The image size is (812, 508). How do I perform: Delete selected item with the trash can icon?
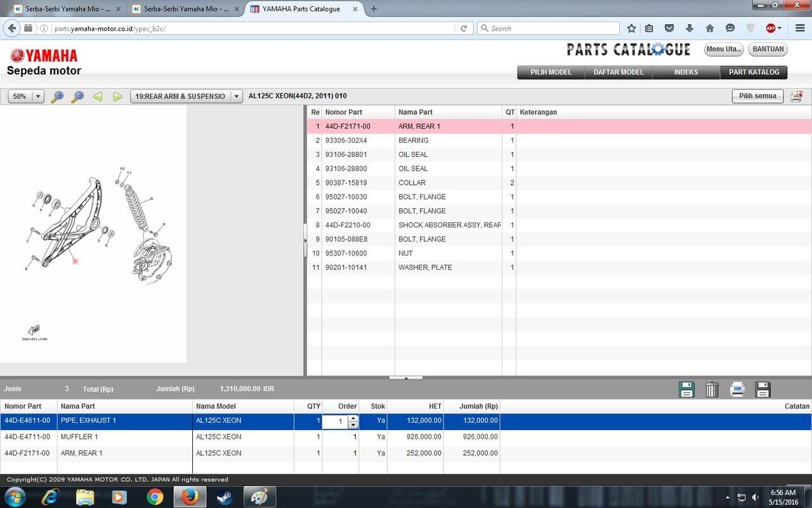point(712,389)
